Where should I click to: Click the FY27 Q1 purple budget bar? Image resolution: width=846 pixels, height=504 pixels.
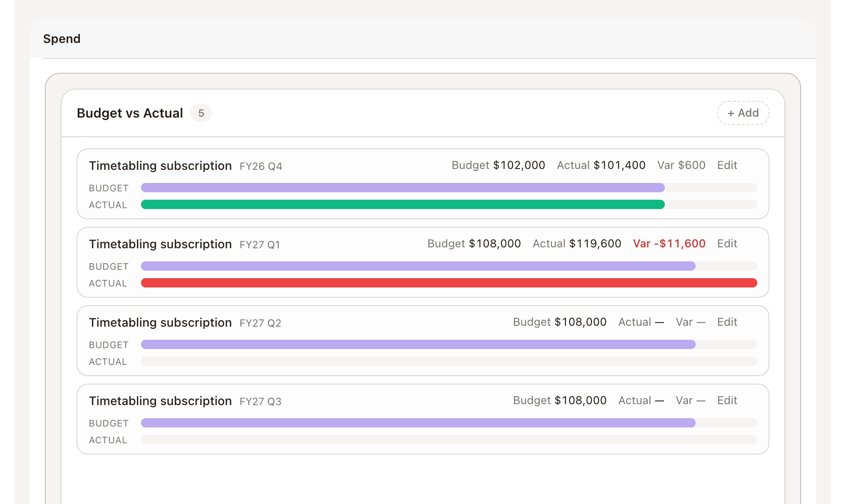(x=418, y=266)
